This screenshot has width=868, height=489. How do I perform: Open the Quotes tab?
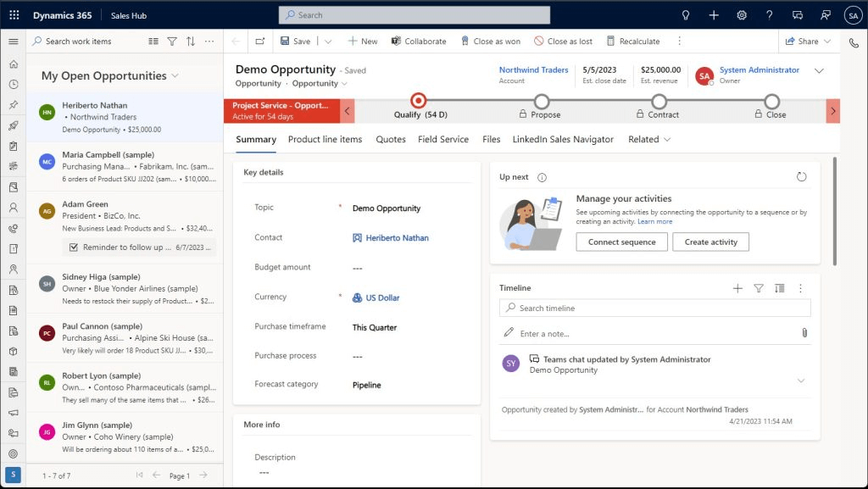(391, 139)
